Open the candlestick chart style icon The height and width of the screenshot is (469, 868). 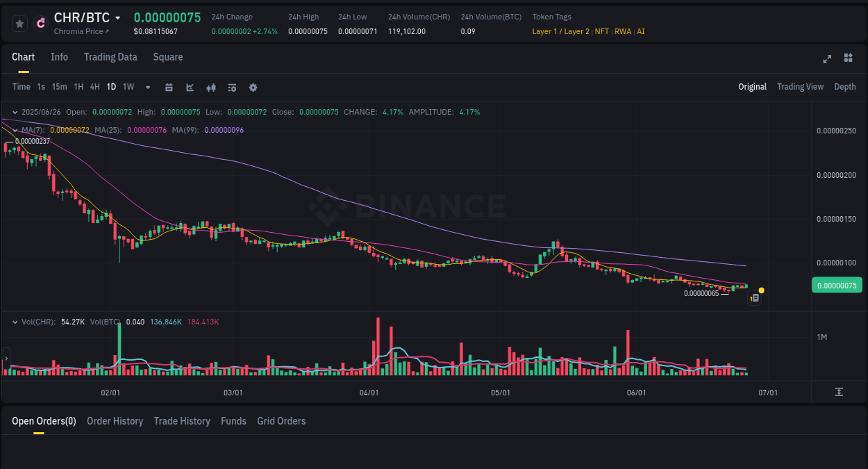click(x=210, y=87)
